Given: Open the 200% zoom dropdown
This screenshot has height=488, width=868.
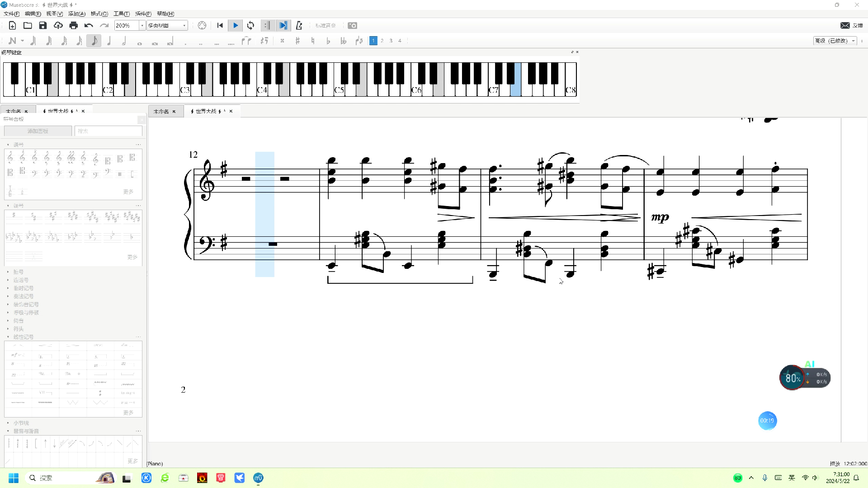Looking at the screenshot, I should 142,26.
